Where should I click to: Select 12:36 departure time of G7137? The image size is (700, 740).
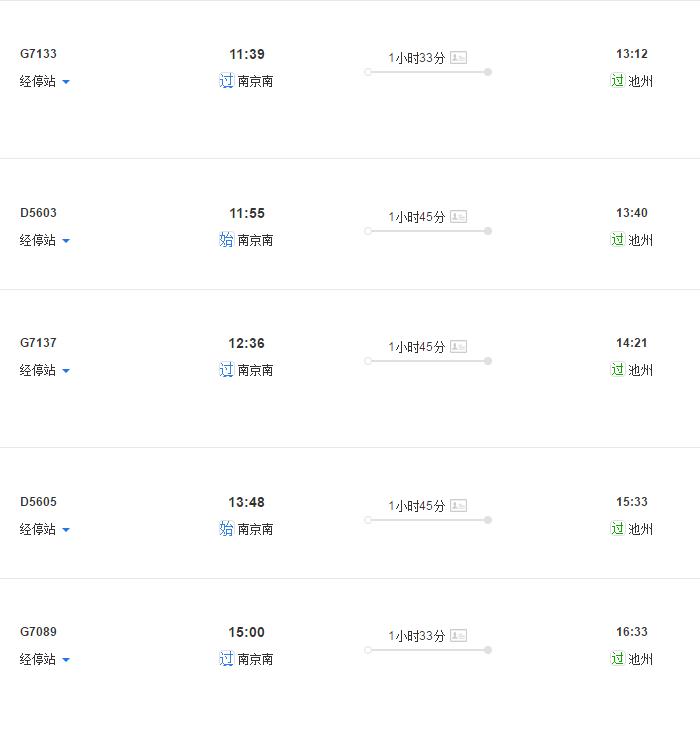246,343
